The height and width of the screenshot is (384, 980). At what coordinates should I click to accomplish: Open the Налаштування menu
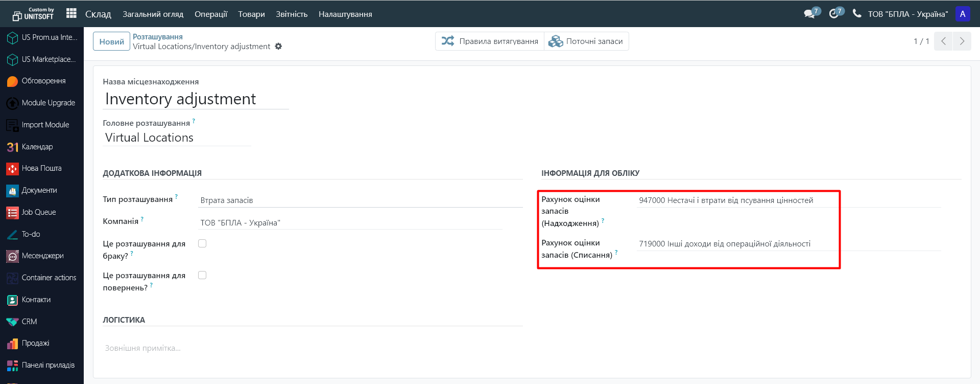[x=345, y=14]
